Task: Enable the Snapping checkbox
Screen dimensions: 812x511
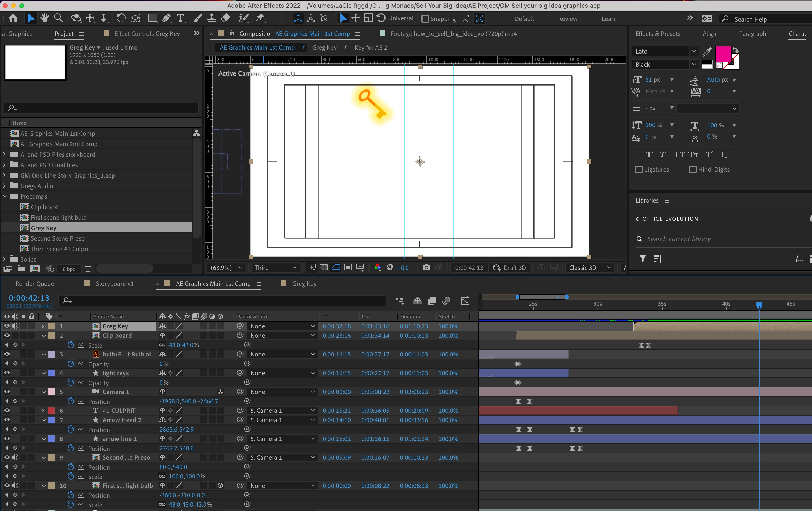Action: point(425,19)
